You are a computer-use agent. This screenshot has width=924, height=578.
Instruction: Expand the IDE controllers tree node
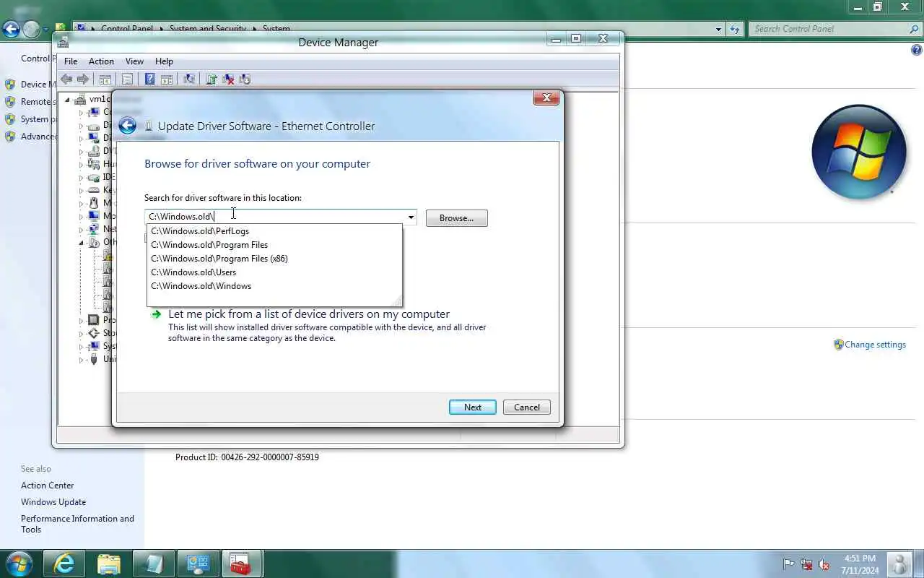(82, 177)
